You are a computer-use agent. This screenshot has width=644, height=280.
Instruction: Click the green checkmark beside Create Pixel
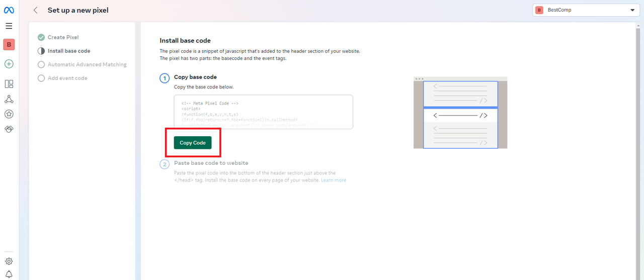pyautogui.click(x=41, y=37)
